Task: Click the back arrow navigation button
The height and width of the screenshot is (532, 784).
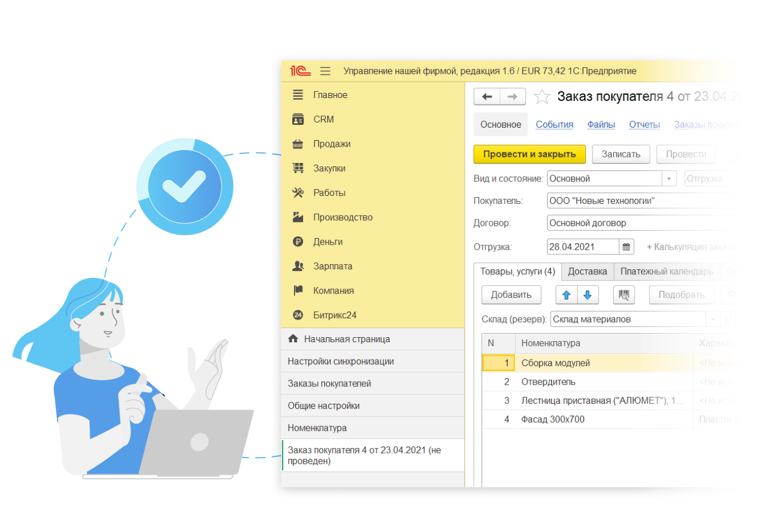Action: click(487, 97)
